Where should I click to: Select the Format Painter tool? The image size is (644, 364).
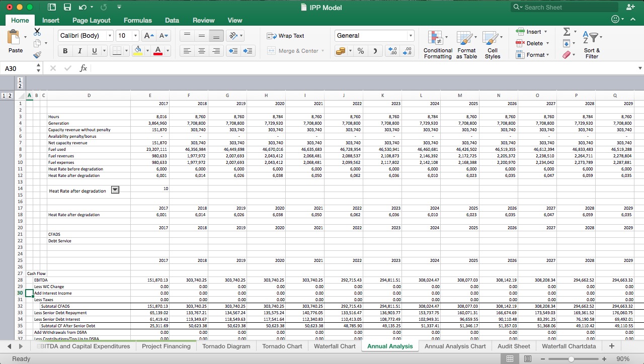pyautogui.click(x=37, y=55)
